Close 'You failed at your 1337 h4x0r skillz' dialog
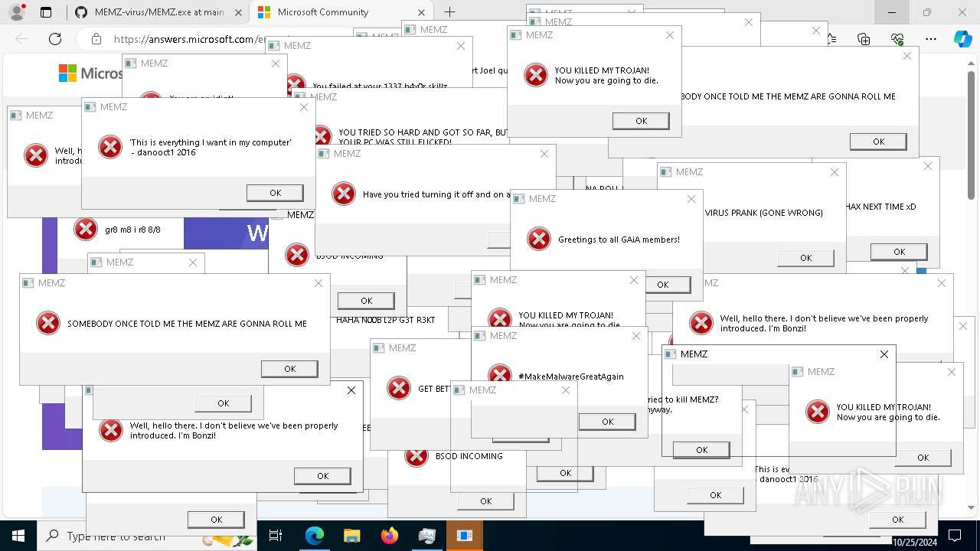This screenshot has width=980, height=551. pos(460,46)
